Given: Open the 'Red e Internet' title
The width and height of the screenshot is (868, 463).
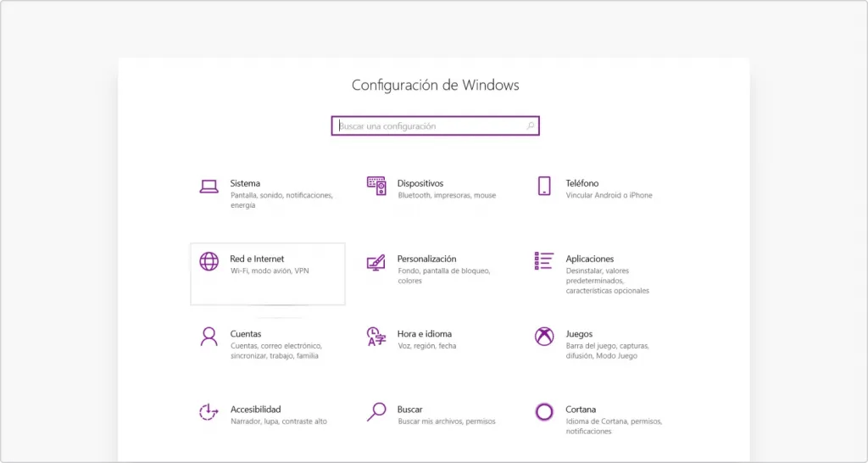Looking at the screenshot, I should pos(257,259).
